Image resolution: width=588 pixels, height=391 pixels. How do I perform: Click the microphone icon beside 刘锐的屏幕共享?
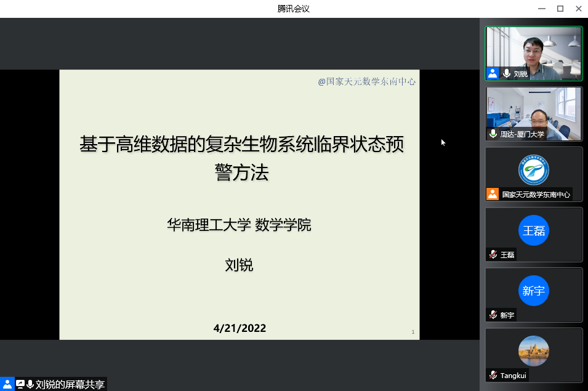coord(30,384)
